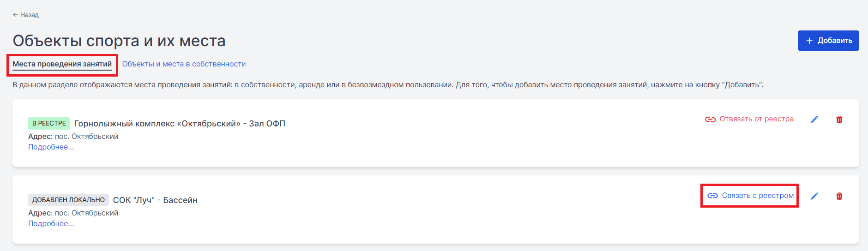The height and width of the screenshot is (251, 868).
Task: Open the Объекты и места в собственности tab
Action: pyautogui.click(x=184, y=64)
